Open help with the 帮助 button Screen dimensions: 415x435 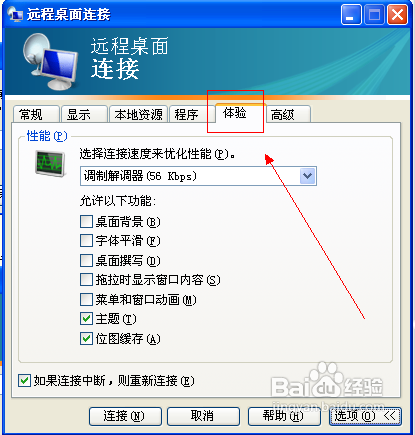tap(284, 416)
